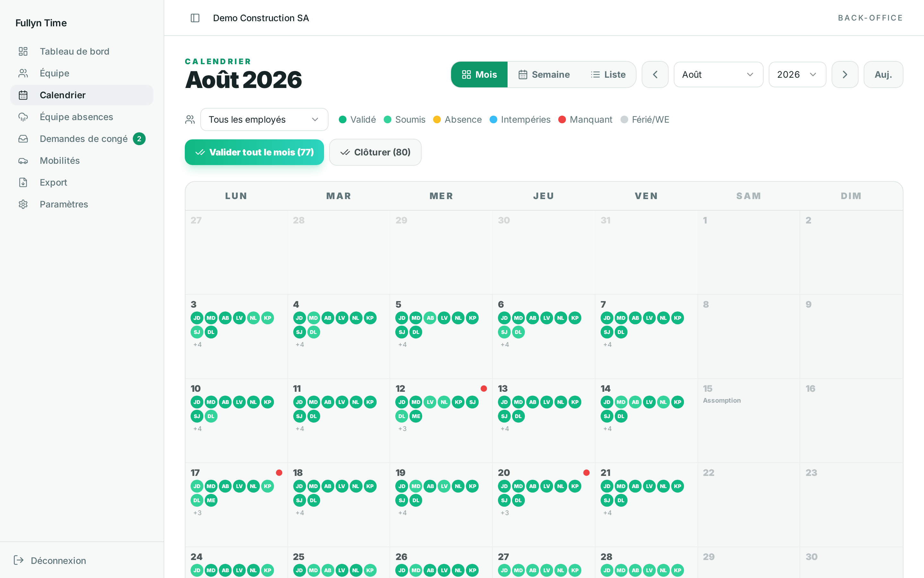924x578 pixels.
Task: Click the Manquant red legend dot
Action: pyautogui.click(x=562, y=120)
